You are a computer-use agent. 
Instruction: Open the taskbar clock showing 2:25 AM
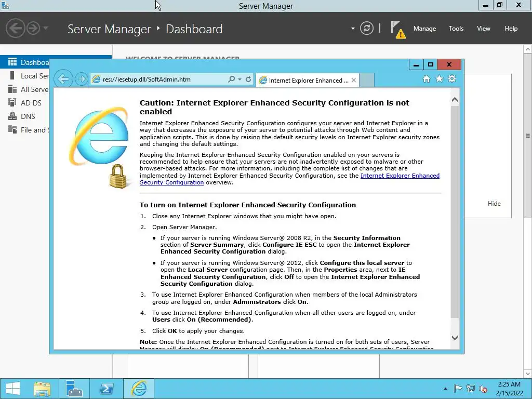click(x=509, y=389)
